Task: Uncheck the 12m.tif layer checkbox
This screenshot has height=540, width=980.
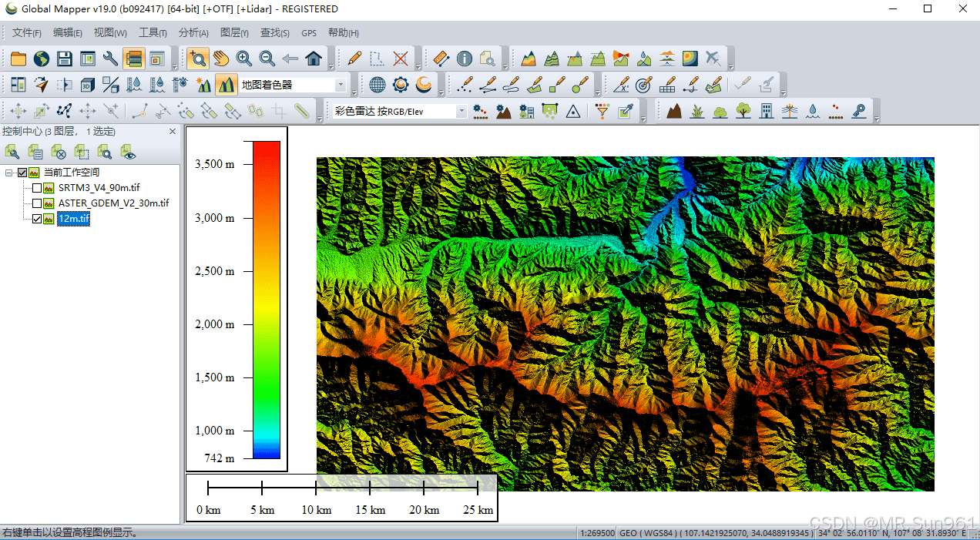Action: [37, 219]
